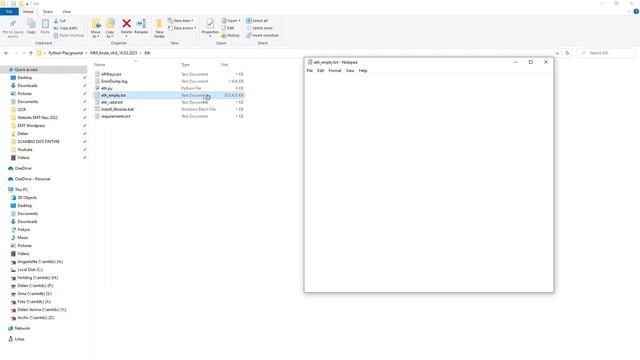The image size is (640, 360).
Task: Open Notepad Edit menu
Action: click(x=320, y=71)
